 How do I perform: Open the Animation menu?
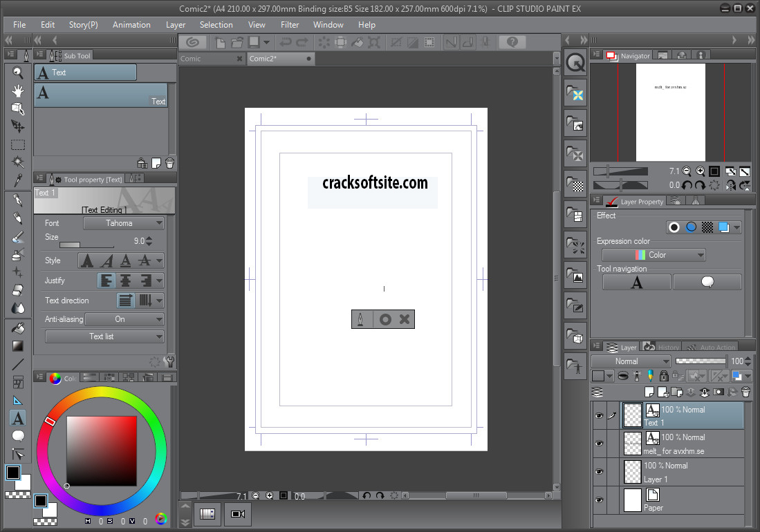[x=131, y=25]
